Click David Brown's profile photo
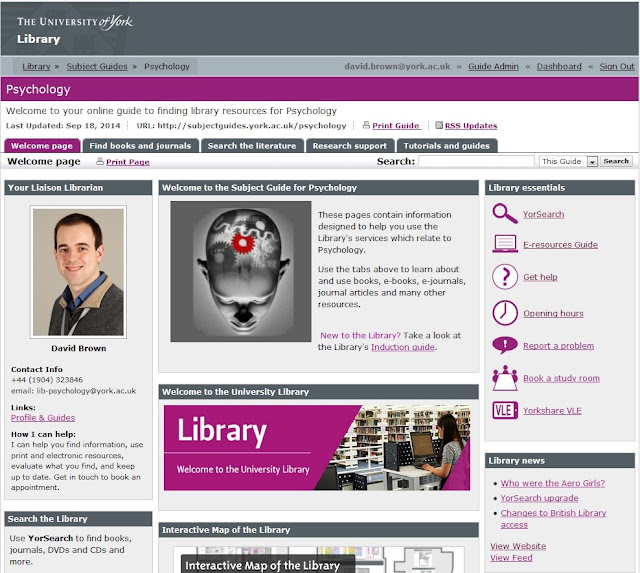Viewport: 640px width, 573px height. point(78,272)
